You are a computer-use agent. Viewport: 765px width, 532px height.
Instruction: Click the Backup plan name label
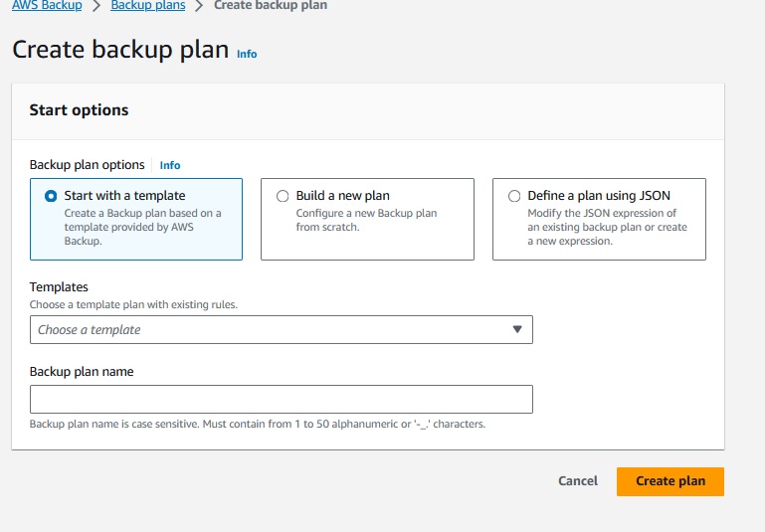82,372
